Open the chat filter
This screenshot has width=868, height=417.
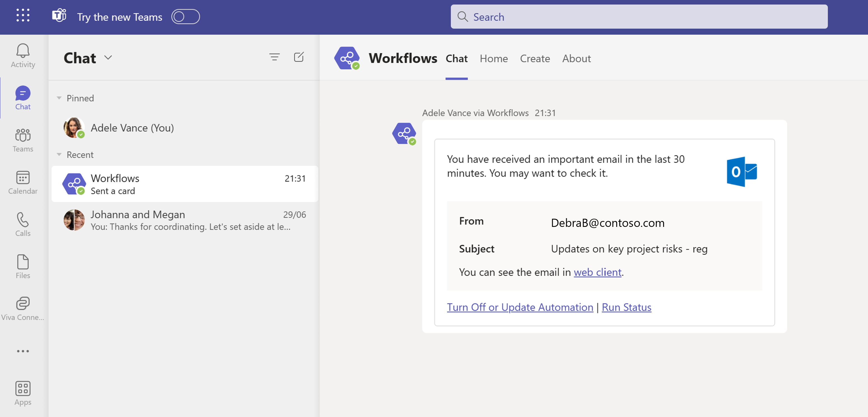[275, 57]
